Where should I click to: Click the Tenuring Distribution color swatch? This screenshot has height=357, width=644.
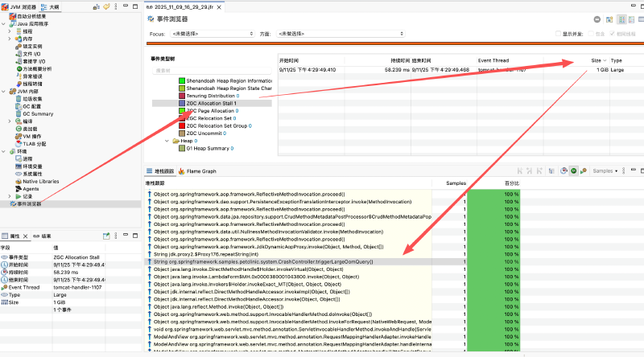pos(181,96)
